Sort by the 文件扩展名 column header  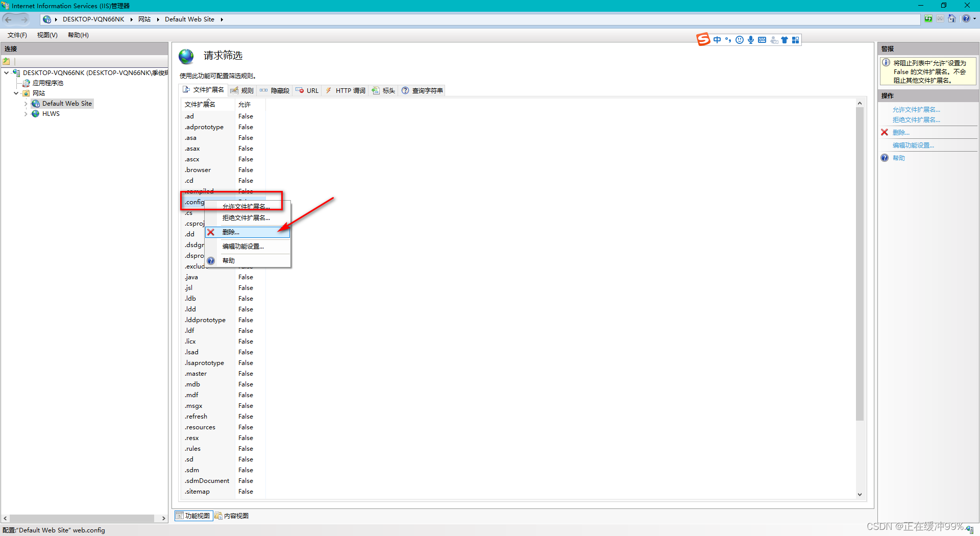pos(208,105)
